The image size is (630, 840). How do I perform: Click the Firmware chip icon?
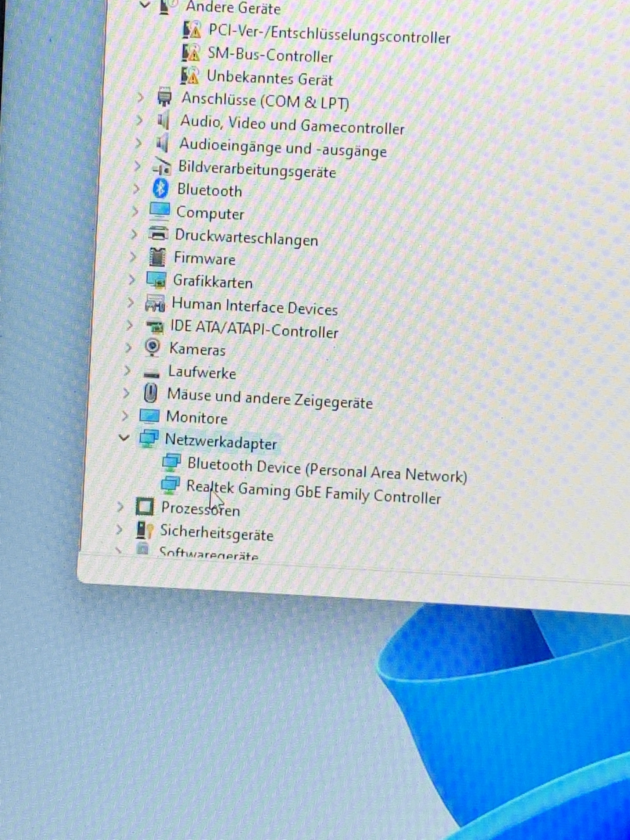tap(157, 257)
